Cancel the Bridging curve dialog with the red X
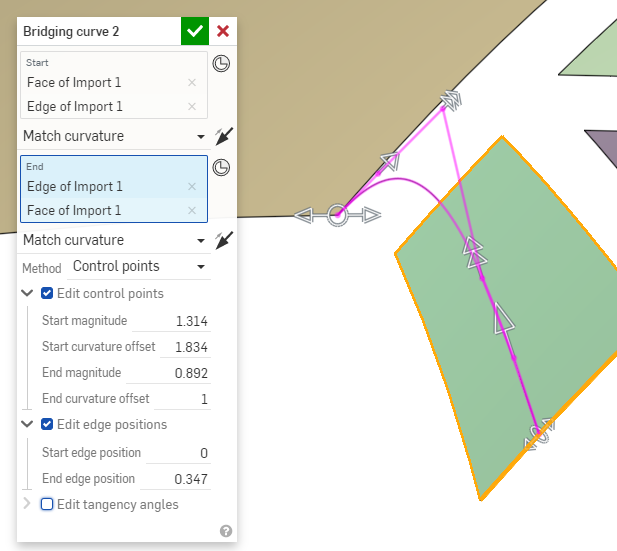617x551 pixels. tap(223, 31)
